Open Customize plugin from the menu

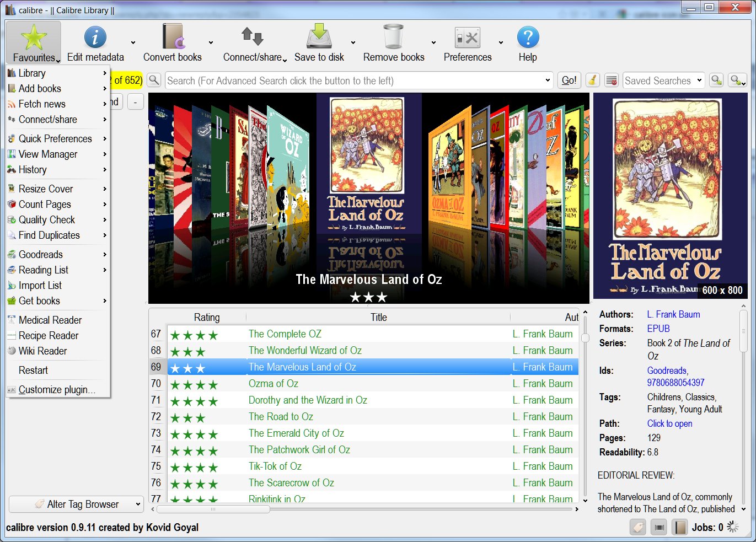click(57, 389)
